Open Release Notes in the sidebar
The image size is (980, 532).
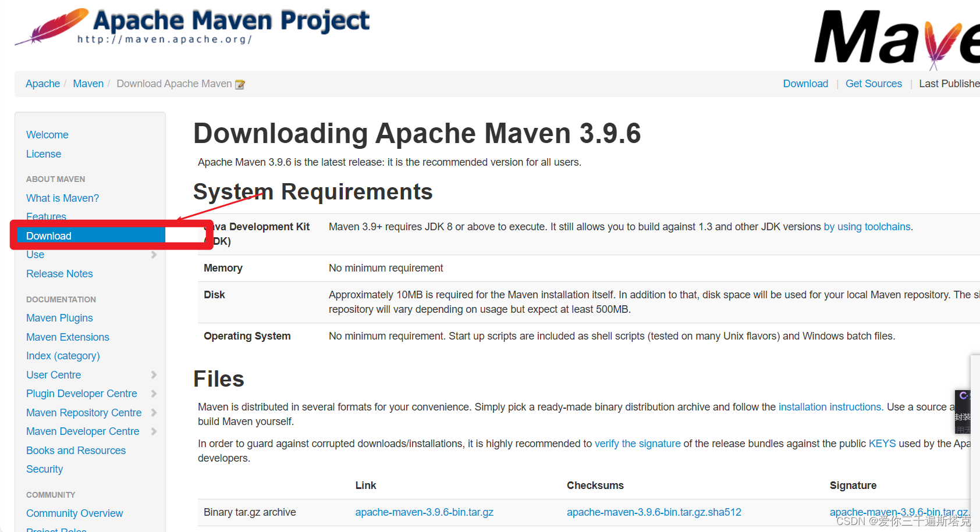point(59,273)
